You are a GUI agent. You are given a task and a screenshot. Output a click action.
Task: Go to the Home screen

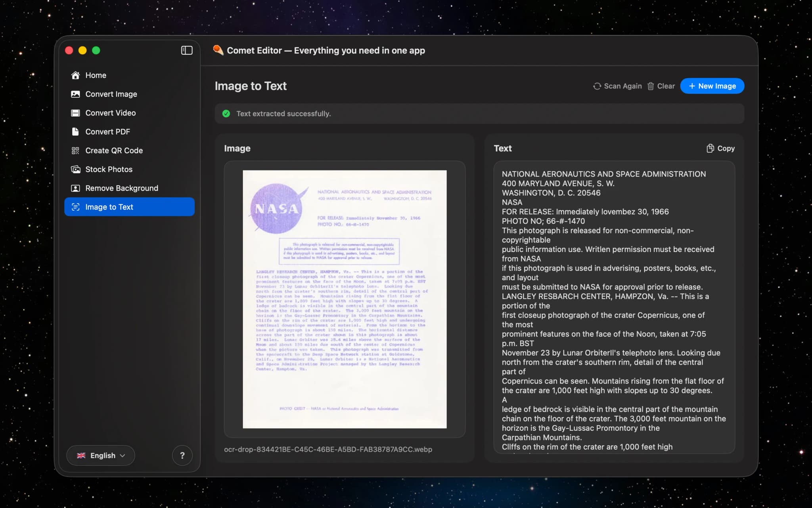coord(96,75)
